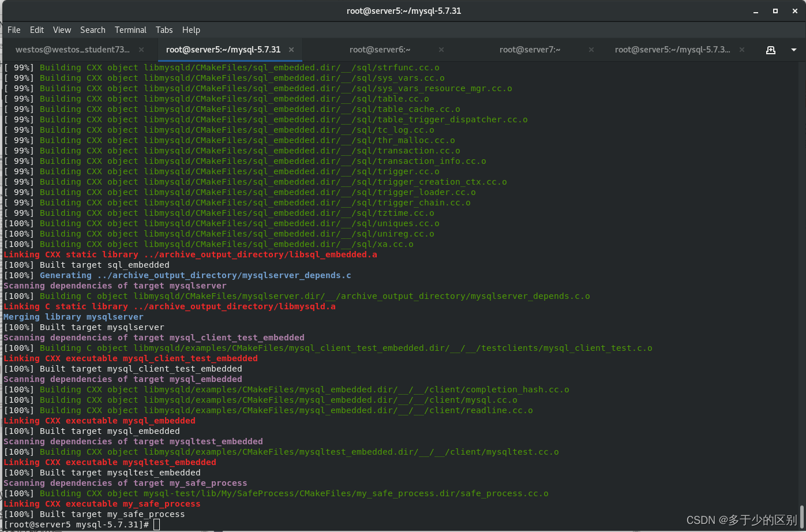Click the sql/tztime.cc.o build line
Screen dimensions: 806x532
pyautogui.click(x=219, y=213)
